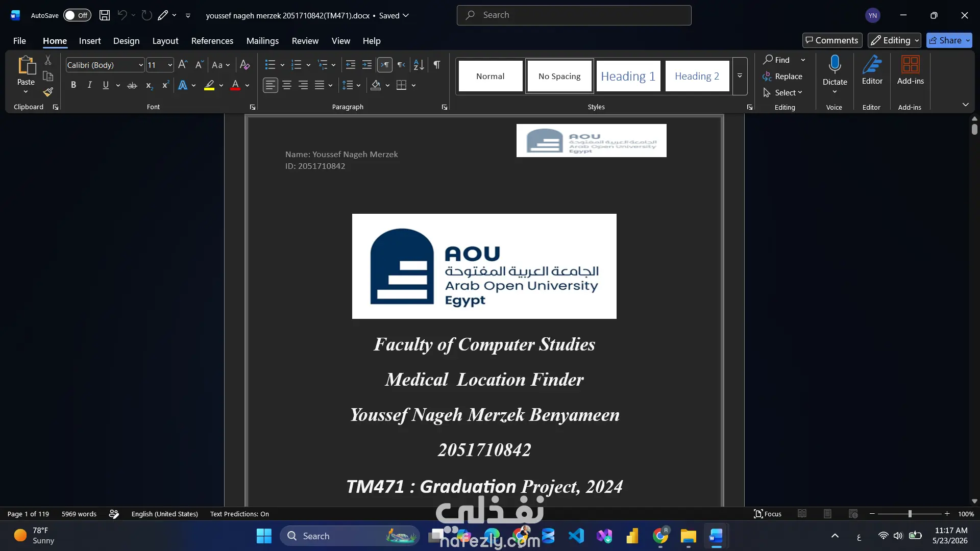
Task: Align paragraph text to the right
Action: (303, 85)
